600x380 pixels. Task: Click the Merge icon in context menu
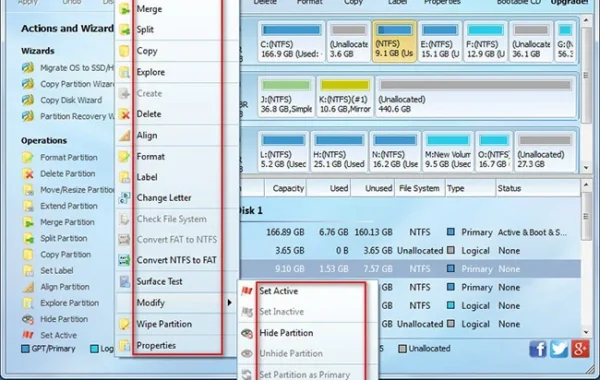point(124,9)
